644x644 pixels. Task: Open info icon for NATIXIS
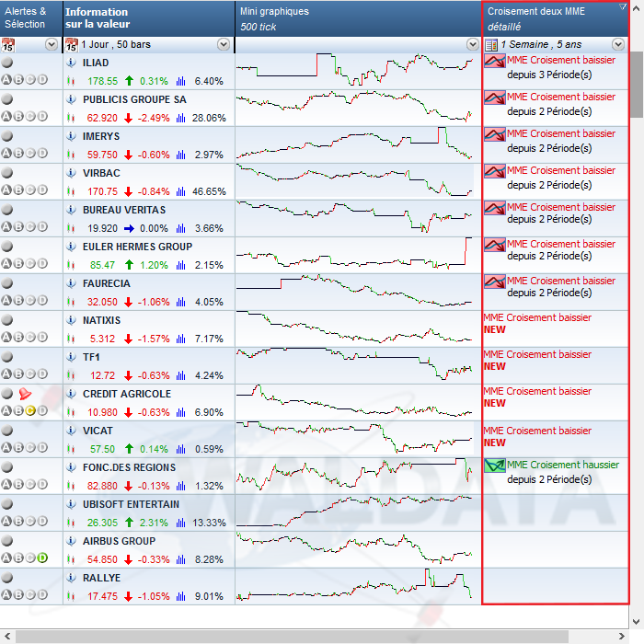pyautogui.click(x=71, y=320)
